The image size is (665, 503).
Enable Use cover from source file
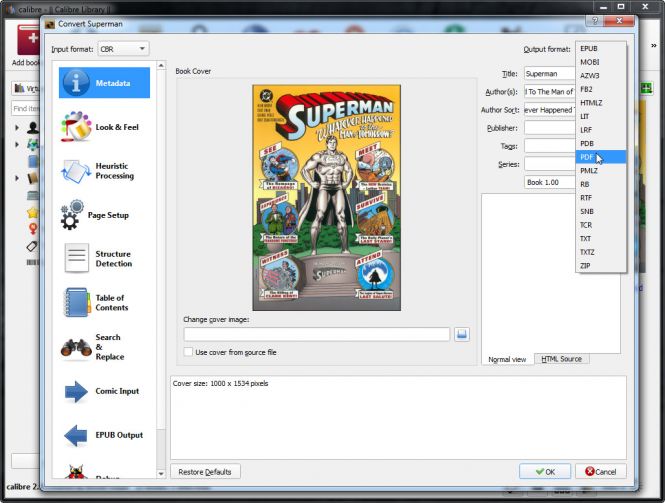(x=189, y=352)
